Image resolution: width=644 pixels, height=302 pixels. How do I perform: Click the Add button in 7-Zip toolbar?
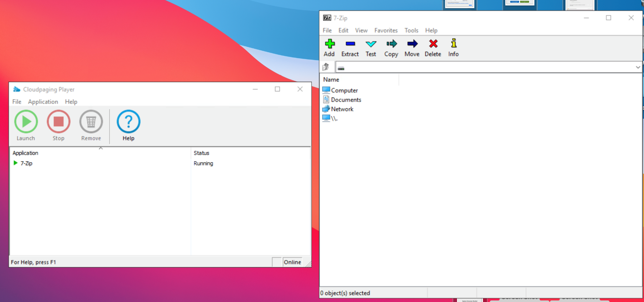pos(329,48)
